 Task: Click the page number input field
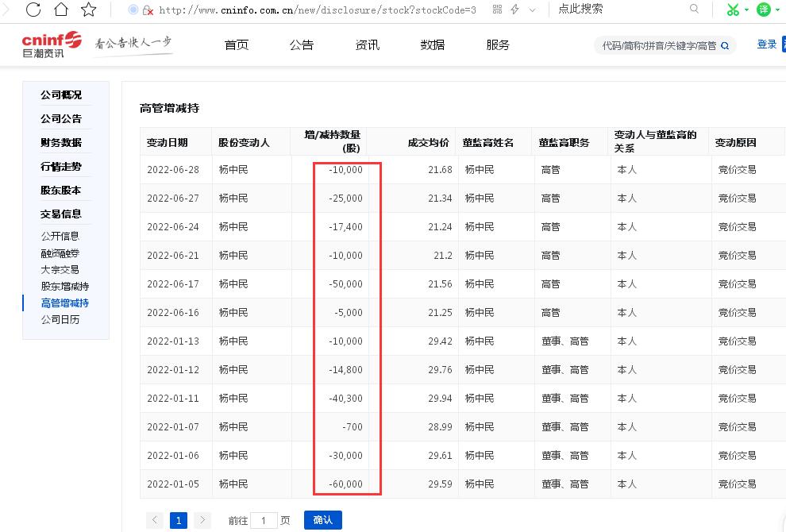click(x=264, y=519)
